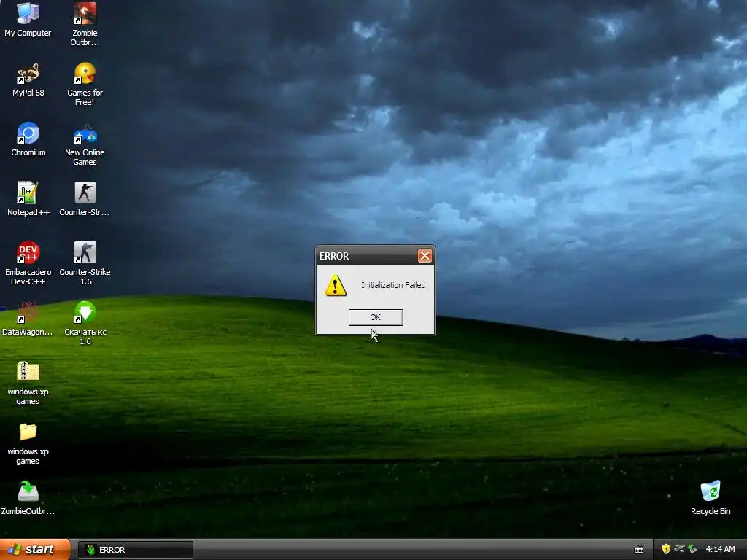
Task: Click the on-screen keyboard icon in the taskbar
Action: coord(639,550)
